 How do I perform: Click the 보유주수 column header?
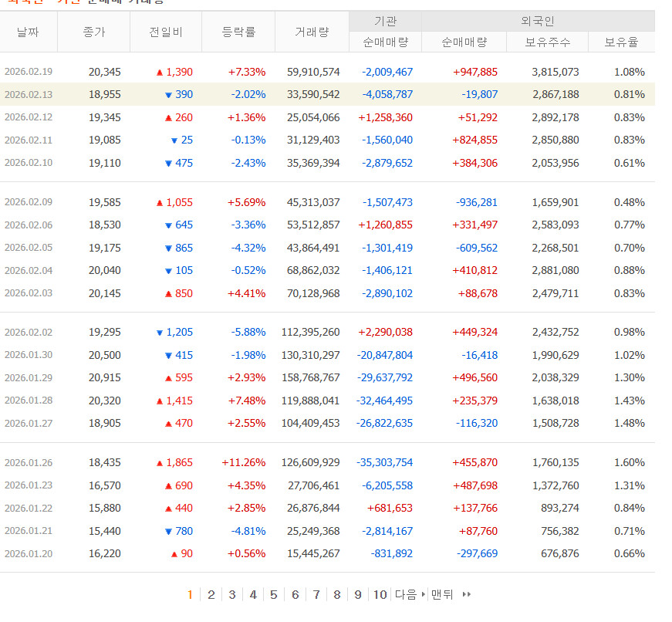pos(547,42)
